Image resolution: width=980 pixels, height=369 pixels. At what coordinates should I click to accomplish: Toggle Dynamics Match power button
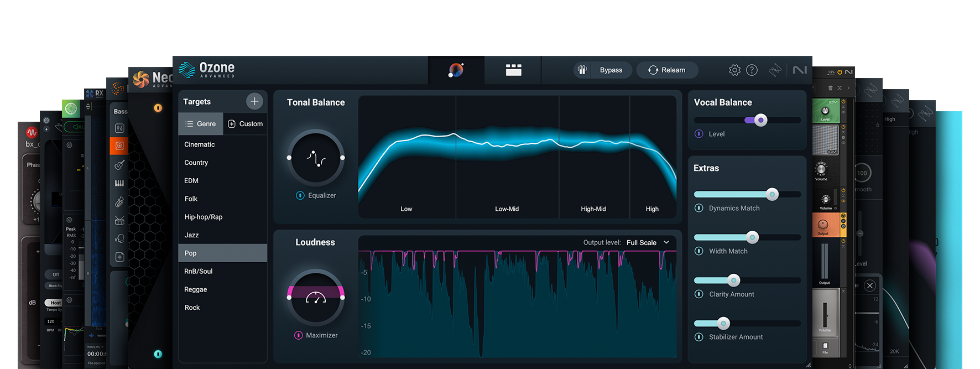tap(699, 208)
